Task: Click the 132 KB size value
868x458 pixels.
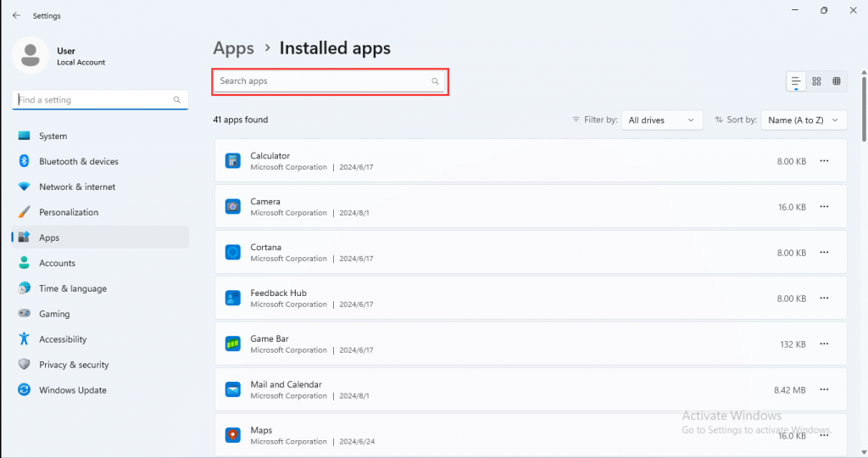Action: [793, 343]
